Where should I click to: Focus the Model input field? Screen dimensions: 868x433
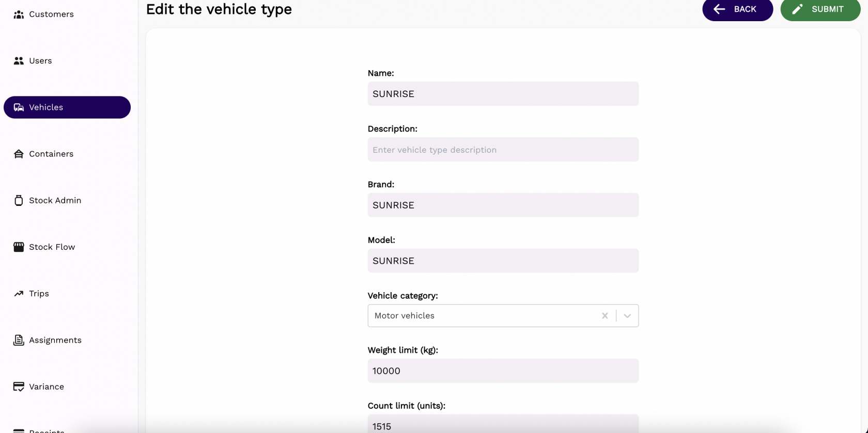(503, 261)
